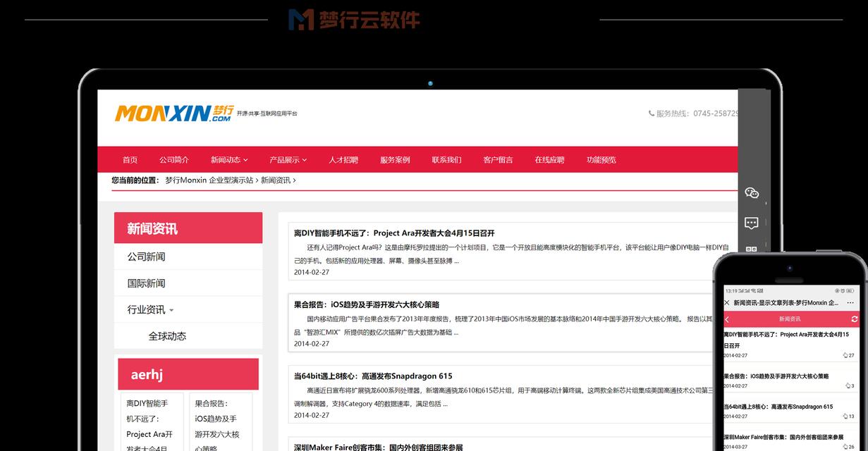Select 公司新闻 in the sidebar
Viewport: 868px width, 451px height.
[146, 257]
